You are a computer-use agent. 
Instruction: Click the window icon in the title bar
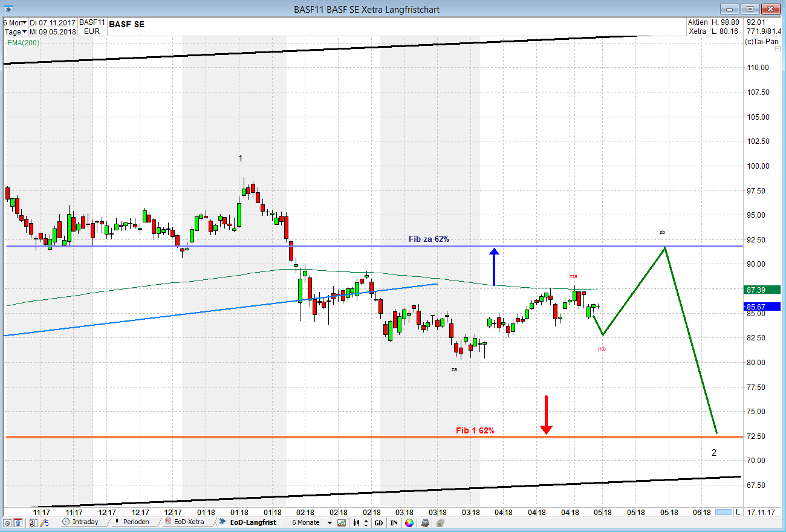pos(10,9)
